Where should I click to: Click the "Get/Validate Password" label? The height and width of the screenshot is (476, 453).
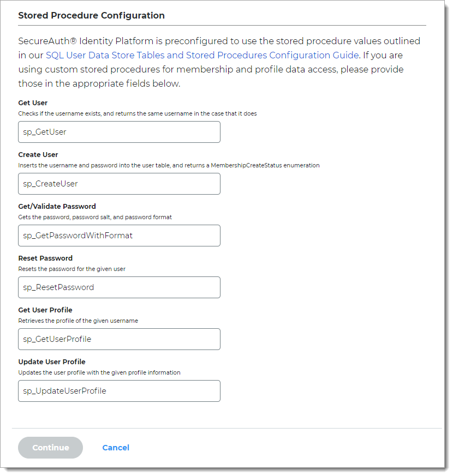pos(57,207)
